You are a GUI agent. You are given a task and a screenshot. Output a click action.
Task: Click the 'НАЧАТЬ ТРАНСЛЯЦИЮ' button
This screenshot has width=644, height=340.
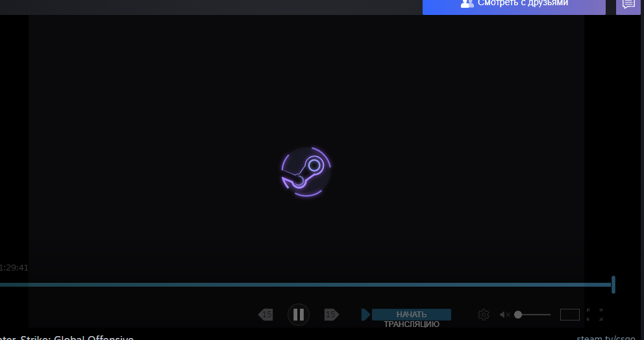click(411, 315)
